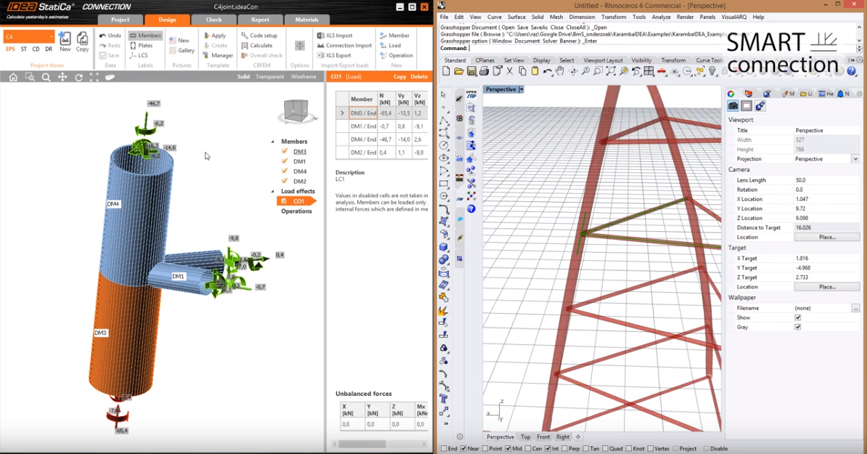Open the C4 project item dropdown
868x454 pixels.
pyautogui.click(x=51, y=36)
